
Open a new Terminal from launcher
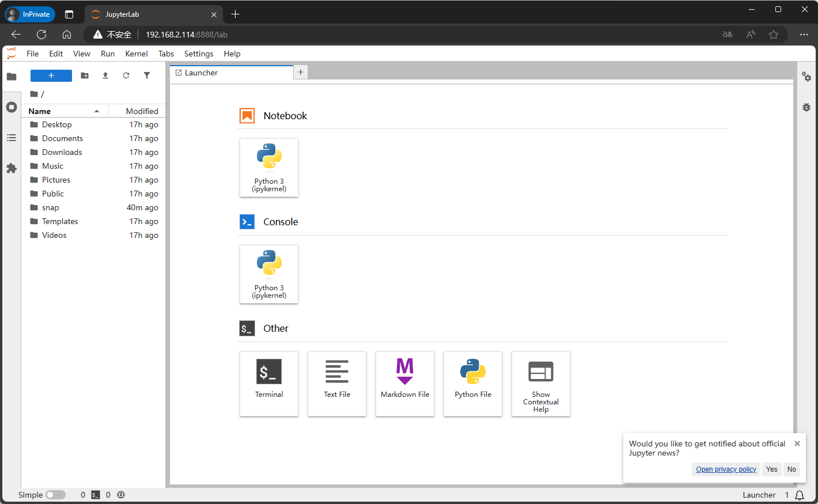coord(269,384)
